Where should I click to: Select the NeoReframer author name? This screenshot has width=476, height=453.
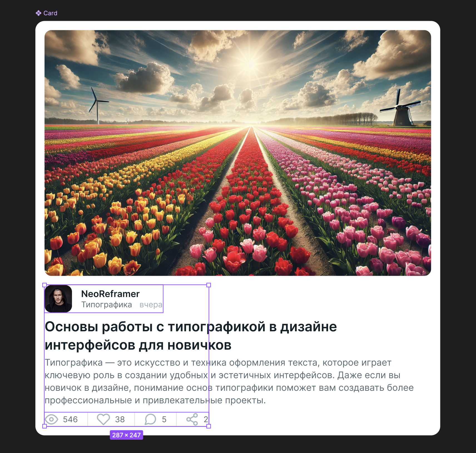(x=110, y=294)
